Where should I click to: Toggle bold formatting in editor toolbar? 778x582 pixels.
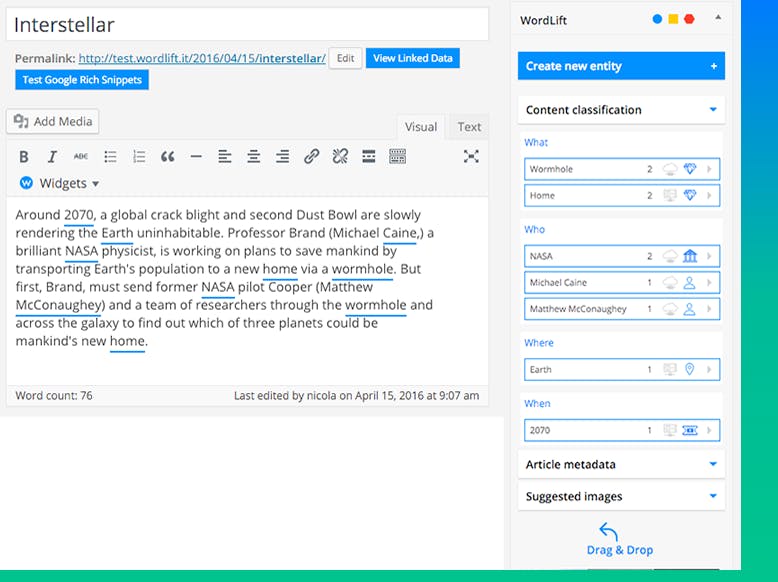23,157
